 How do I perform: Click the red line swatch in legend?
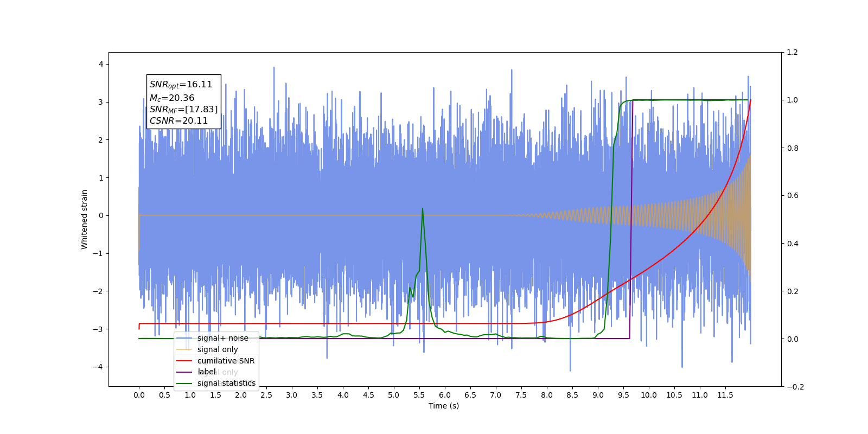(184, 361)
